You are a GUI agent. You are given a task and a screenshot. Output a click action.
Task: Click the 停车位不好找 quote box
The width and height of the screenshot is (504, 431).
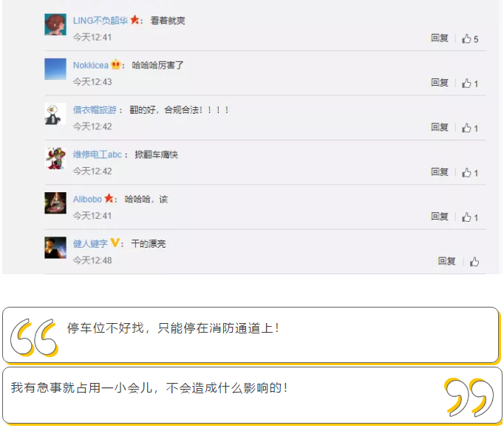251,335
